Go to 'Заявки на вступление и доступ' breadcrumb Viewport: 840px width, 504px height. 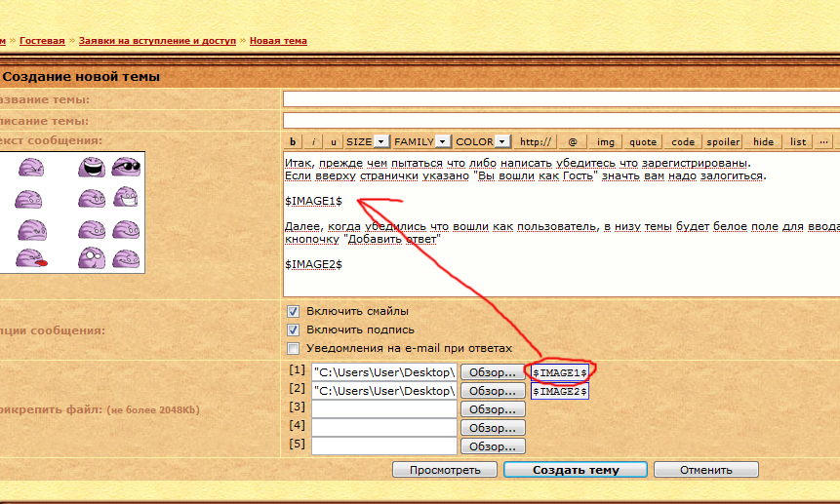(x=157, y=41)
